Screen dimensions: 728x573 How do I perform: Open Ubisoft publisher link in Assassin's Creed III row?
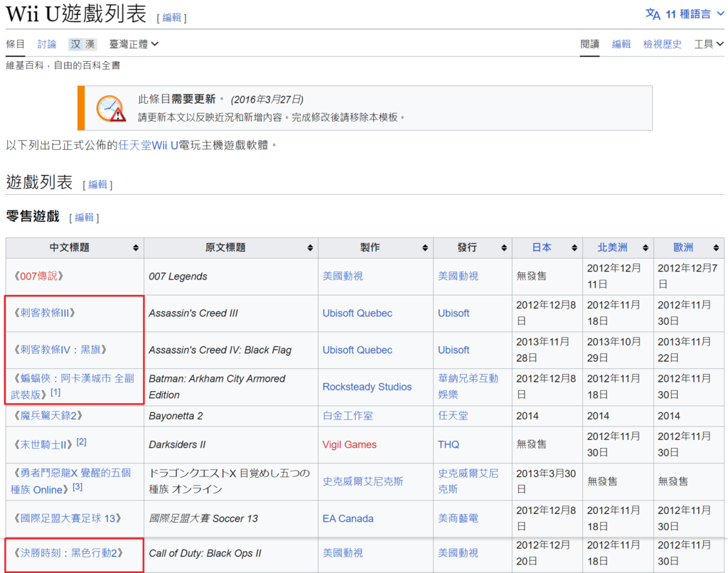[454, 313]
